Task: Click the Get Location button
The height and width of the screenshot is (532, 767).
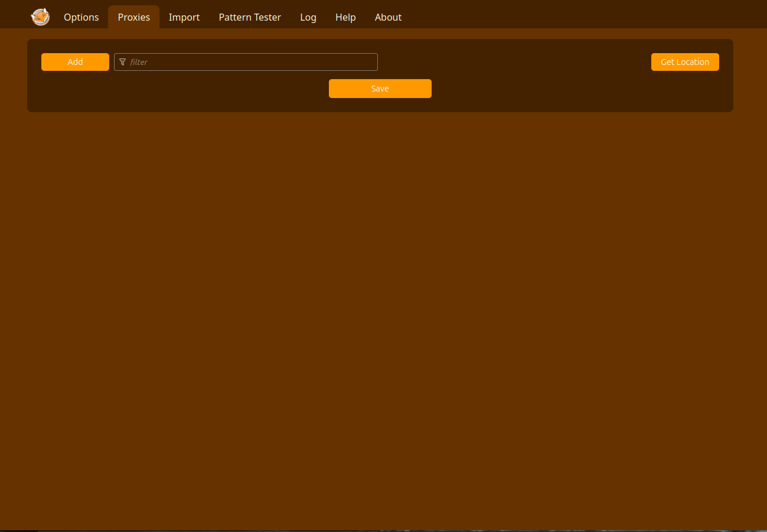Action: point(685,62)
